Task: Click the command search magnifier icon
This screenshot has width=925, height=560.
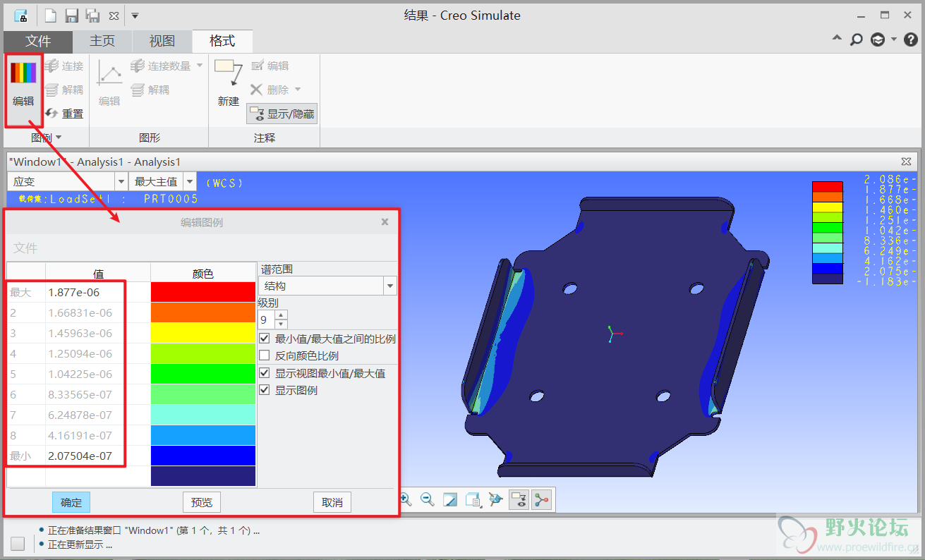Action: (857, 39)
